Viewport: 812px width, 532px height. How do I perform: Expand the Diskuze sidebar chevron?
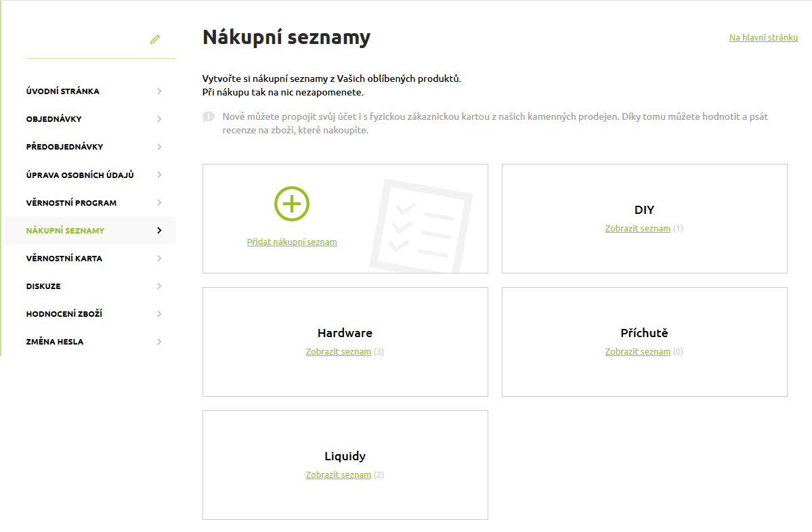click(159, 286)
